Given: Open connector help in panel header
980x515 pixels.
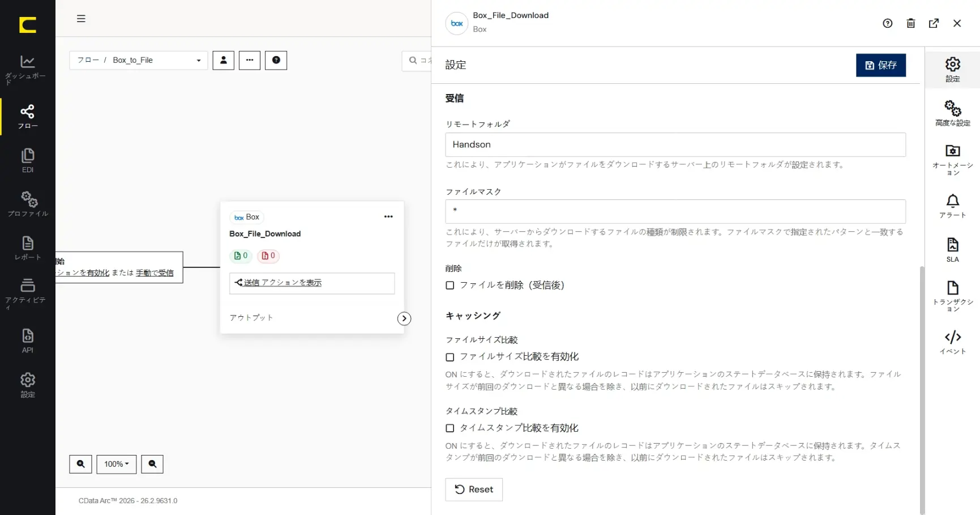Looking at the screenshot, I should (888, 23).
